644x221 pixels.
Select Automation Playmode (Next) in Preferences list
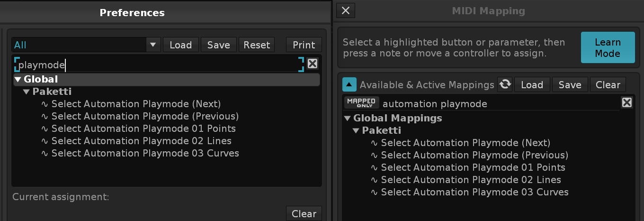pos(136,104)
